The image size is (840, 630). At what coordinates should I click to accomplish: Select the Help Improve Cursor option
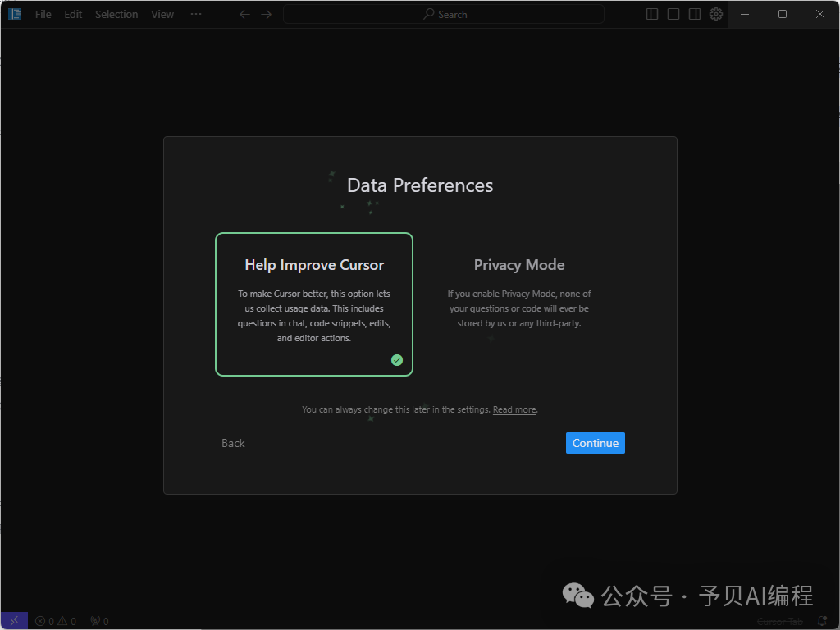pyautogui.click(x=314, y=304)
